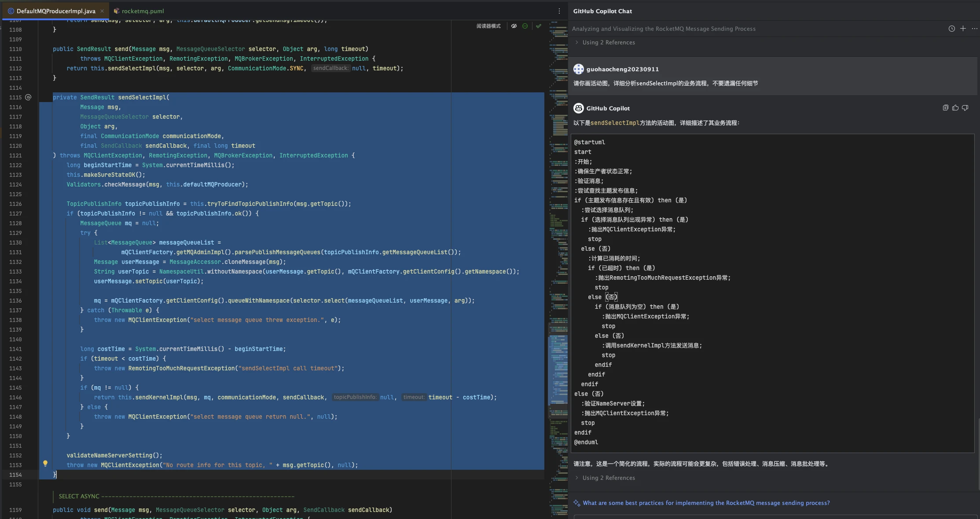Copy the Copilot response to clipboard

tap(945, 108)
